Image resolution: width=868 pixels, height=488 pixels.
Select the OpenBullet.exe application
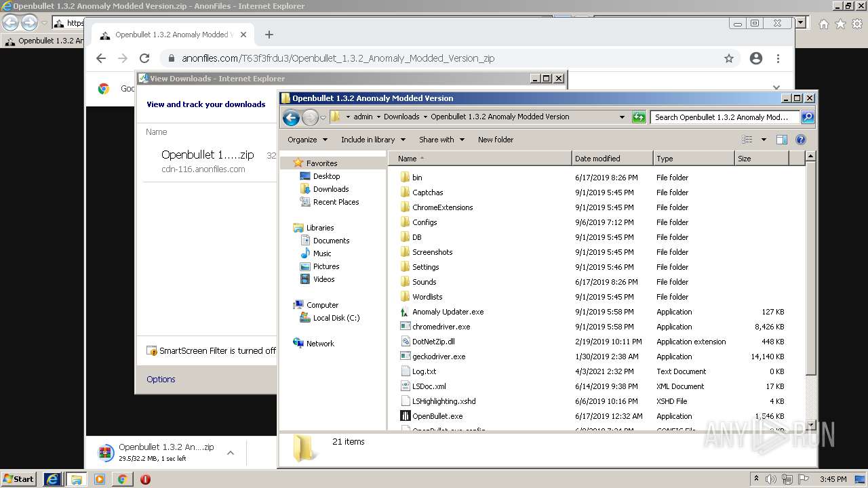[437, 416]
